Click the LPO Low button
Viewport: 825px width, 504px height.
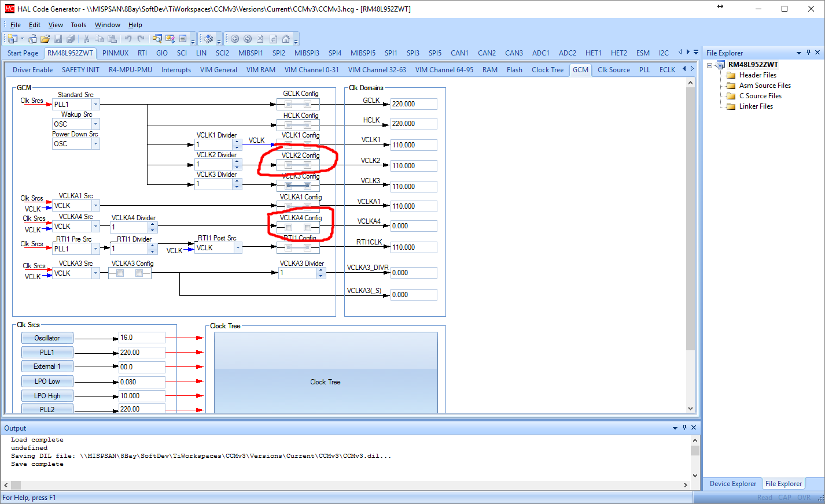[47, 381]
